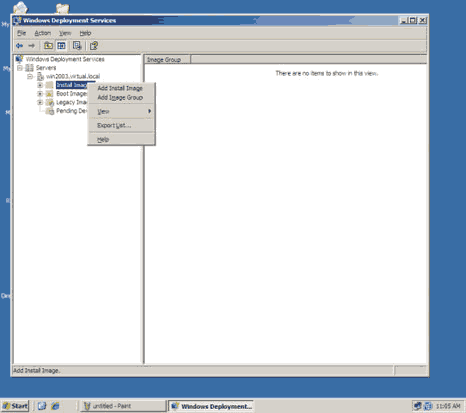466x413 pixels.
Task: Select Legacy Images tree item
Action: tap(71, 103)
